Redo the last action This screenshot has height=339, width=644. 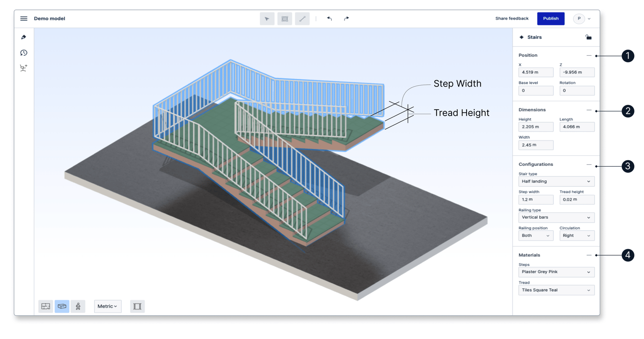pyautogui.click(x=346, y=19)
